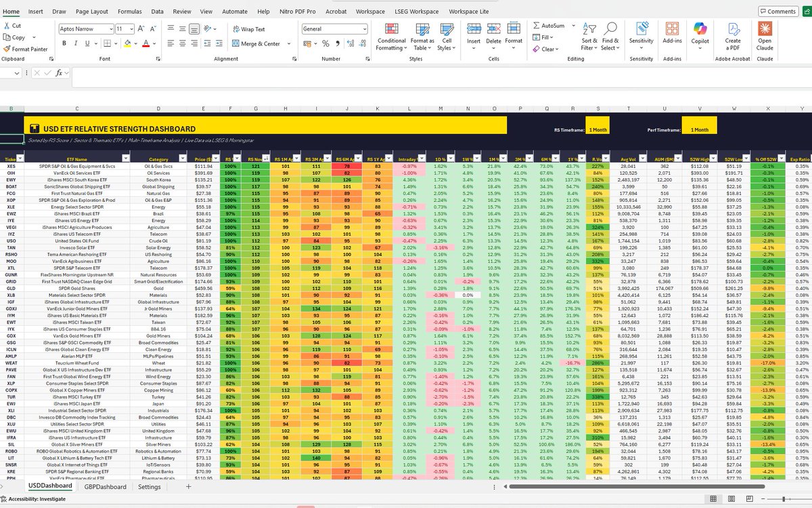This screenshot has height=508, width=812.
Task: Switch to the Insert ribbon tab
Action: [36, 12]
